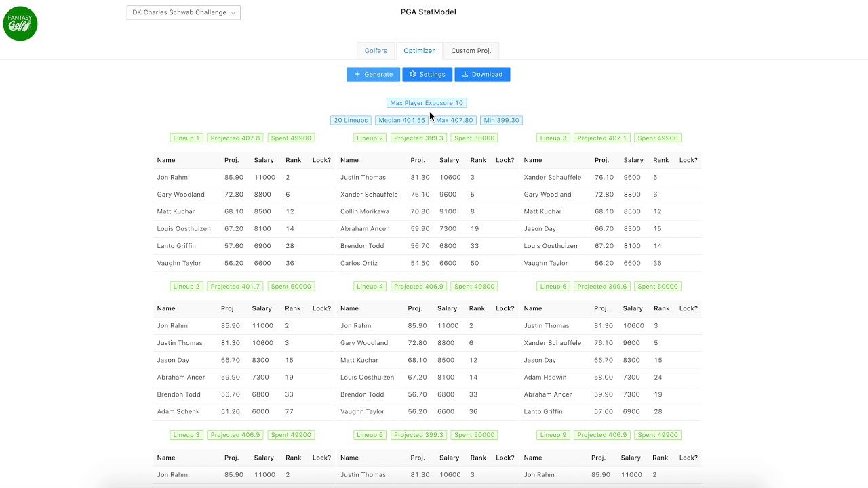
Task: Click Rank header in Lineup 1 table
Action: tap(294, 160)
